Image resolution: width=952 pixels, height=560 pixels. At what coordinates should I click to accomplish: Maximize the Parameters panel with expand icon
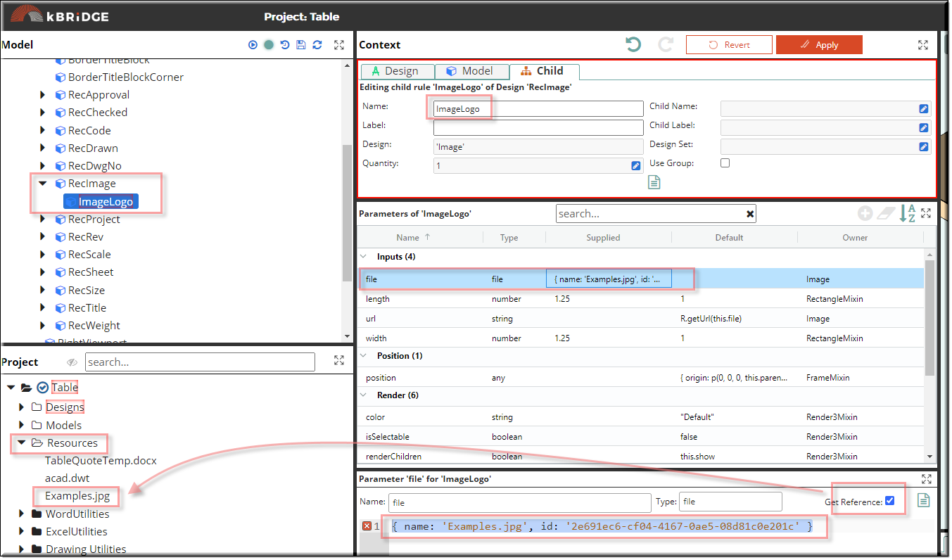(926, 213)
